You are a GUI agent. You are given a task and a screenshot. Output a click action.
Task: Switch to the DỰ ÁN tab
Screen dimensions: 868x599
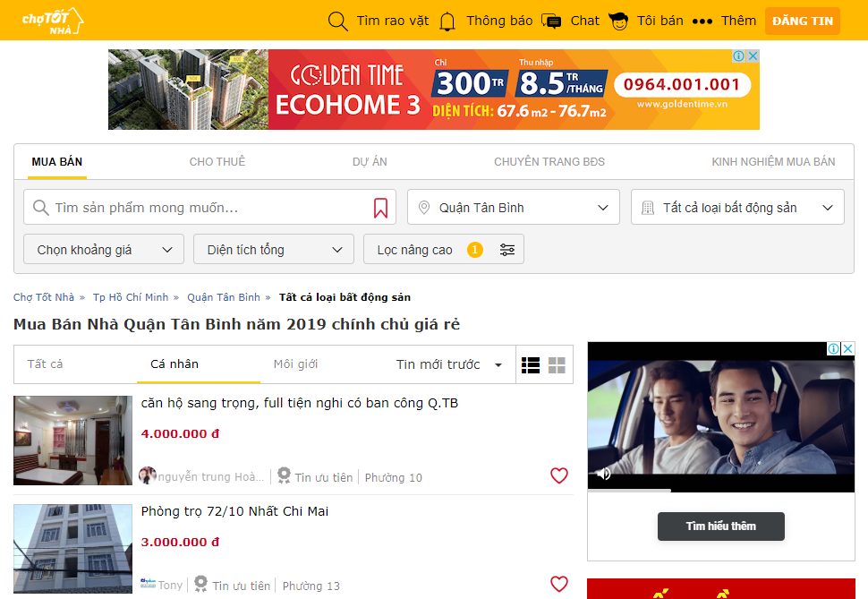click(x=370, y=162)
